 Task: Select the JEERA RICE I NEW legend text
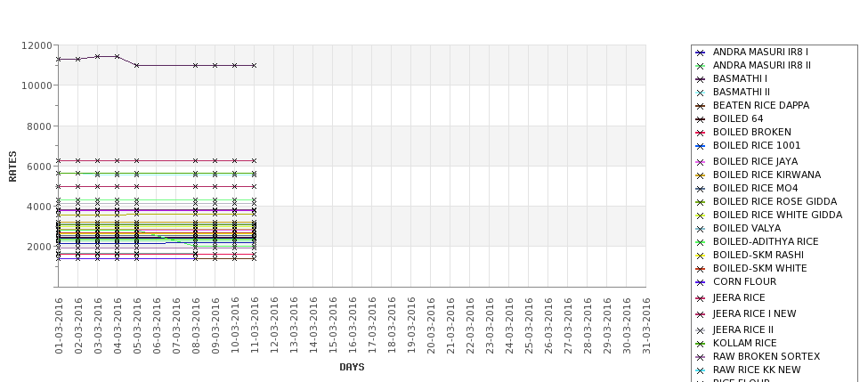(x=755, y=313)
